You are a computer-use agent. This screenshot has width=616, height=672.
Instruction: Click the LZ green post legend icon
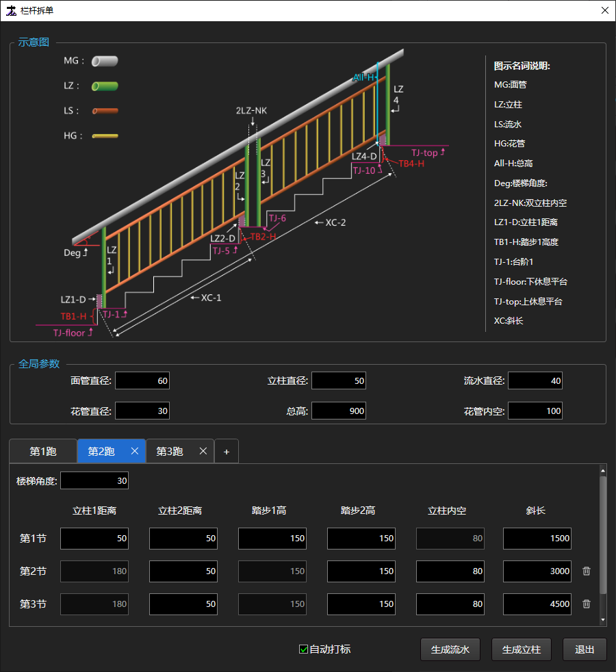pos(105,86)
